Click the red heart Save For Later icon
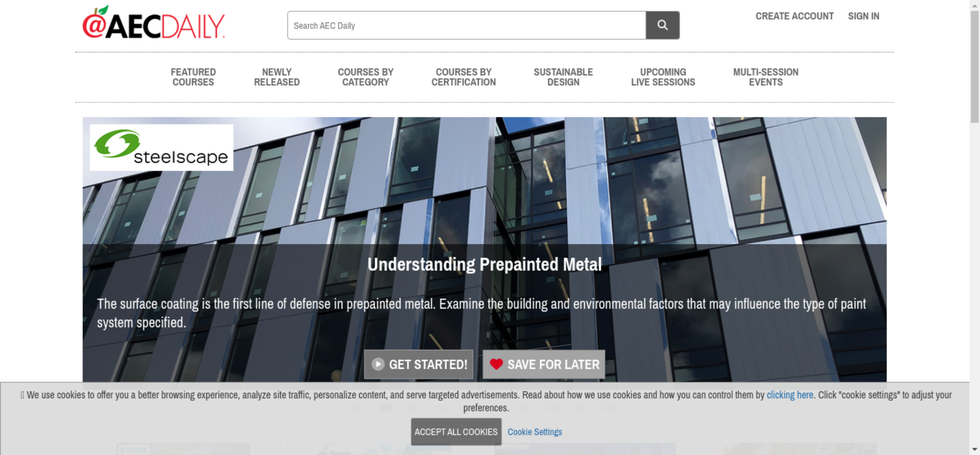This screenshot has height=455, width=980. pyautogui.click(x=496, y=364)
